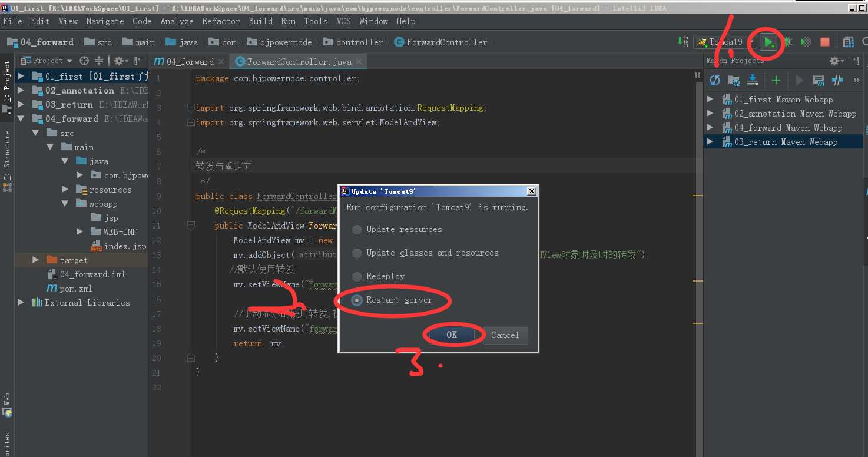The width and height of the screenshot is (868, 457).
Task: Select the WEB-INF folder
Action: (x=114, y=232)
